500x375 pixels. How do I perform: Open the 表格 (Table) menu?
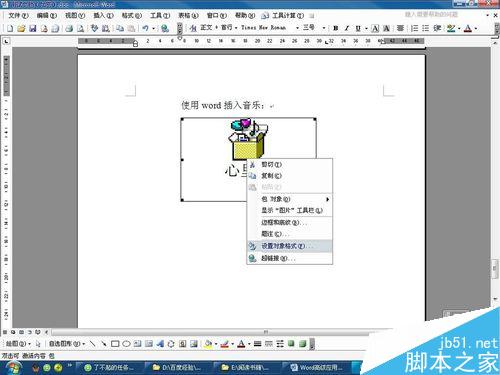point(188,15)
